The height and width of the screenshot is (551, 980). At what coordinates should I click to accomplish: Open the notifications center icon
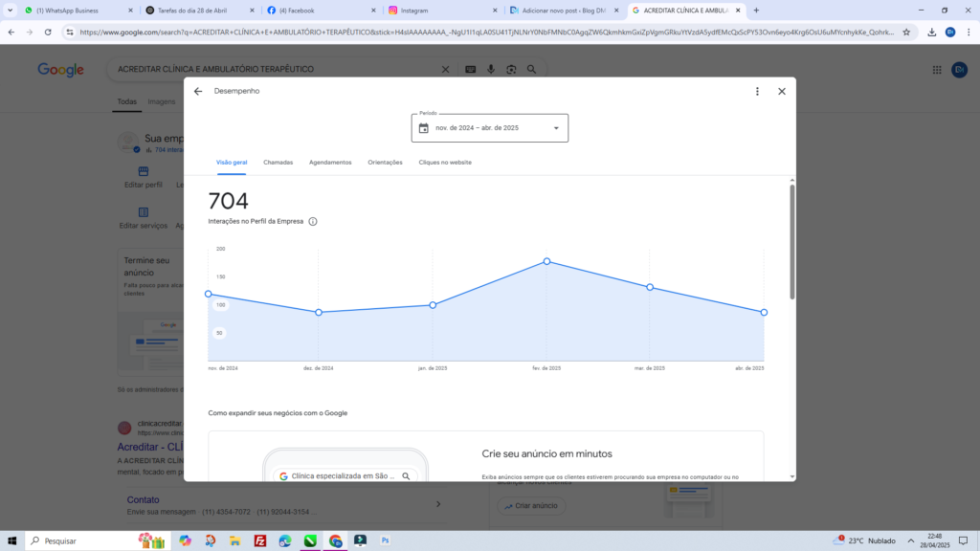pyautogui.click(x=963, y=541)
